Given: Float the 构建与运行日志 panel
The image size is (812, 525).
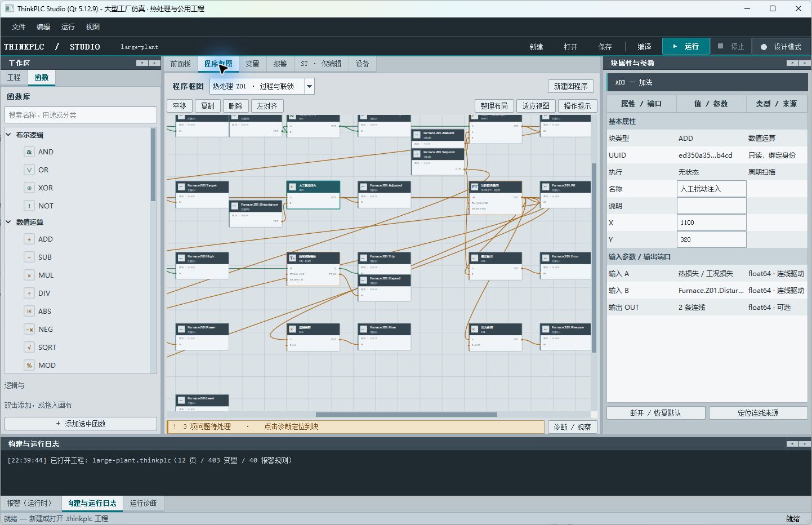Looking at the screenshot, I should tap(792, 444).
